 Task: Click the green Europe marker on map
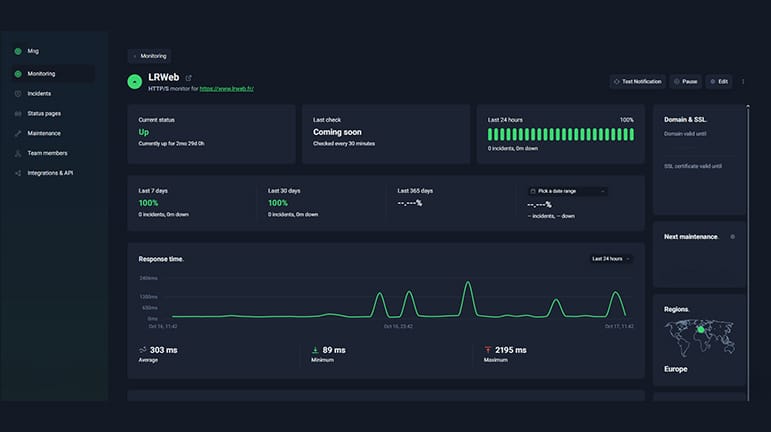point(701,330)
